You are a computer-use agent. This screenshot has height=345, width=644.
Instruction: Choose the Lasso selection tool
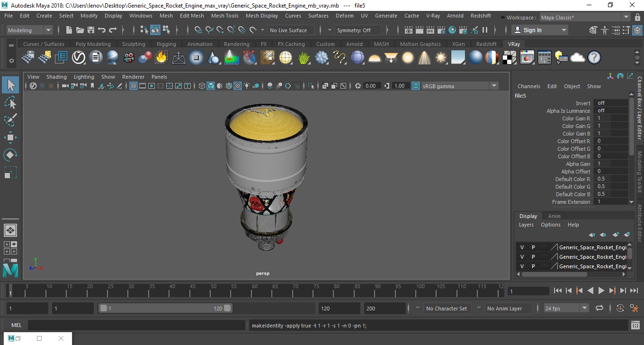click(10, 102)
